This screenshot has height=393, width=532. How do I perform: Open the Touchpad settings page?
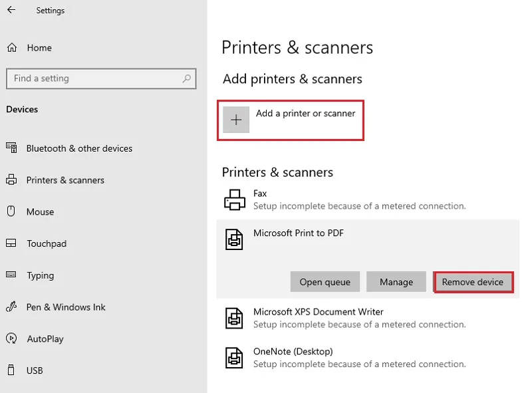(x=47, y=243)
